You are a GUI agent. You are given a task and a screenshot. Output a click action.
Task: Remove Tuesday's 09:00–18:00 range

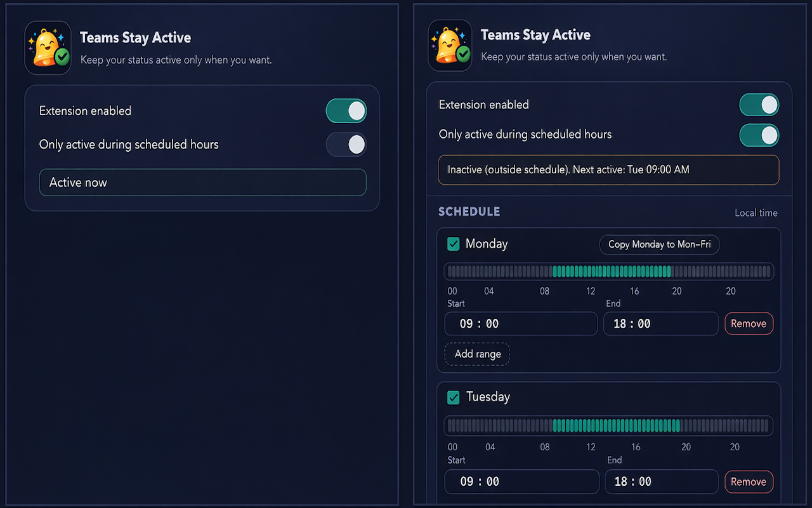(x=749, y=482)
